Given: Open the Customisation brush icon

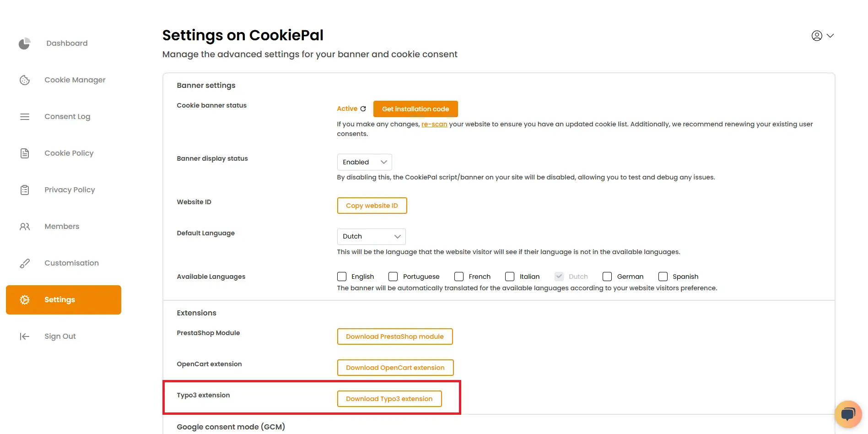Looking at the screenshot, I should (24, 263).
